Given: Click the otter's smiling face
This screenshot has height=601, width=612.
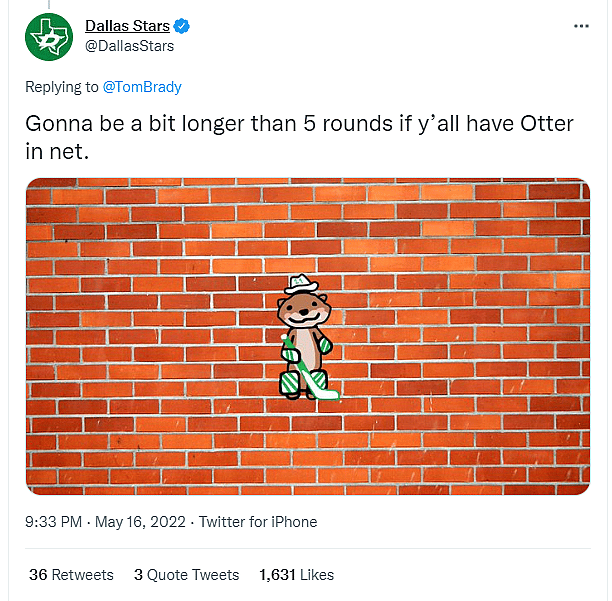Looking at the screenshot, I should pyautogui.click(x=304, y=312).
